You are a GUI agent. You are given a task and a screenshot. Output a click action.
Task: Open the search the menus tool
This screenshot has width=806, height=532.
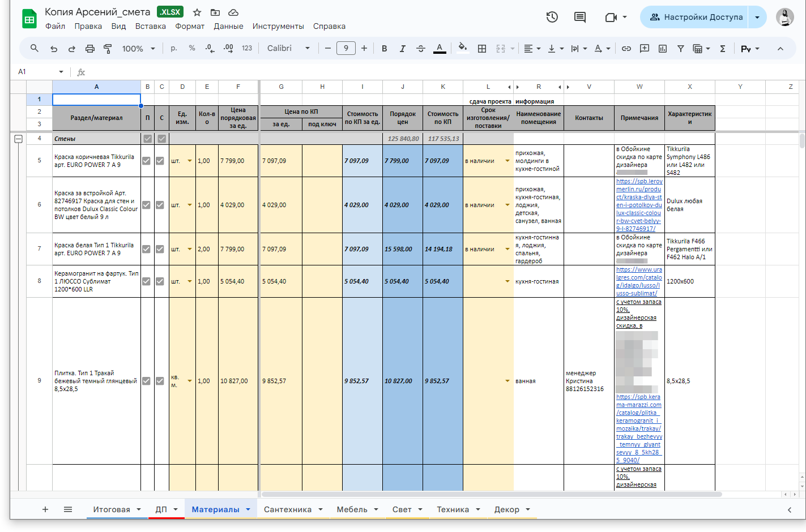pos(35,49)
